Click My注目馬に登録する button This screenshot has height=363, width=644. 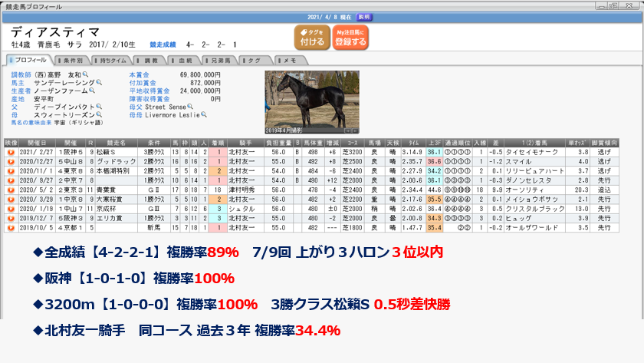pos(350,38)
